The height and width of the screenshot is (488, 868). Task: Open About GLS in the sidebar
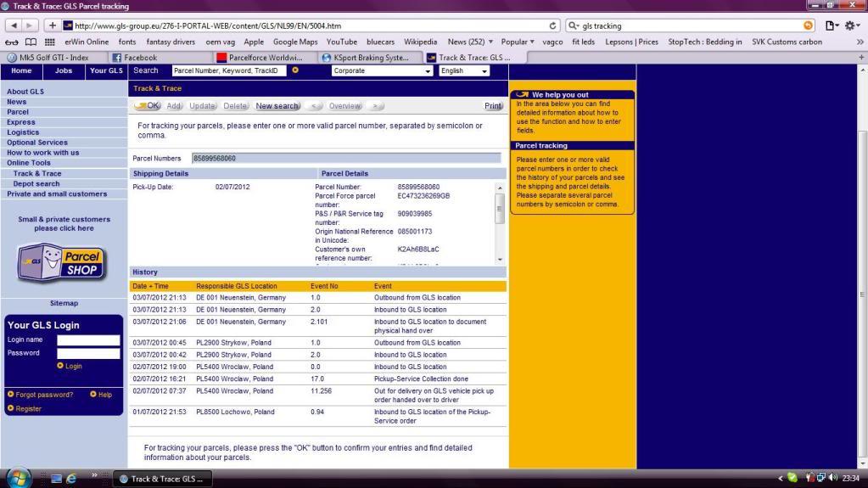coord(25,92)
